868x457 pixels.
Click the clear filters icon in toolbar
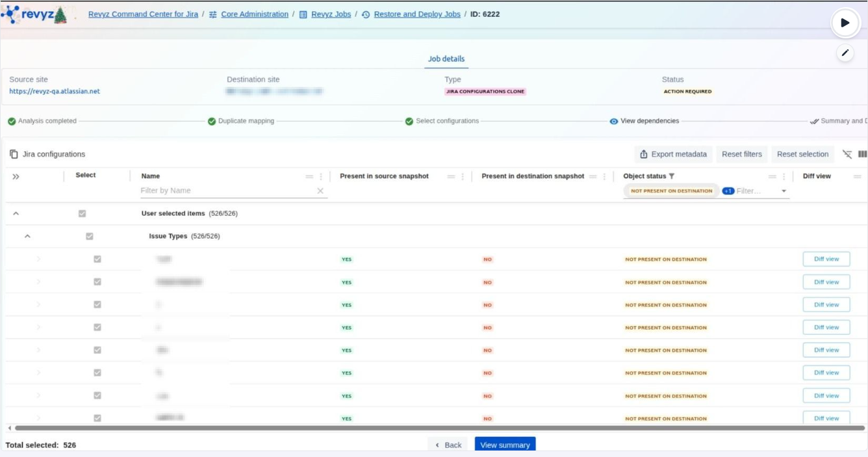pos(847,154)
